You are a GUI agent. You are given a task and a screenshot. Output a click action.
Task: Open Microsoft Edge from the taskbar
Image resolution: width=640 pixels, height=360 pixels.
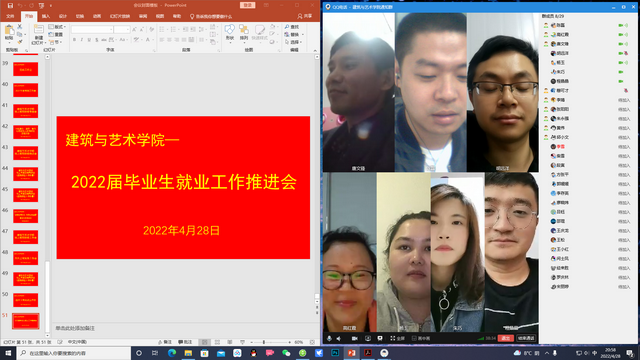point(172,353)
